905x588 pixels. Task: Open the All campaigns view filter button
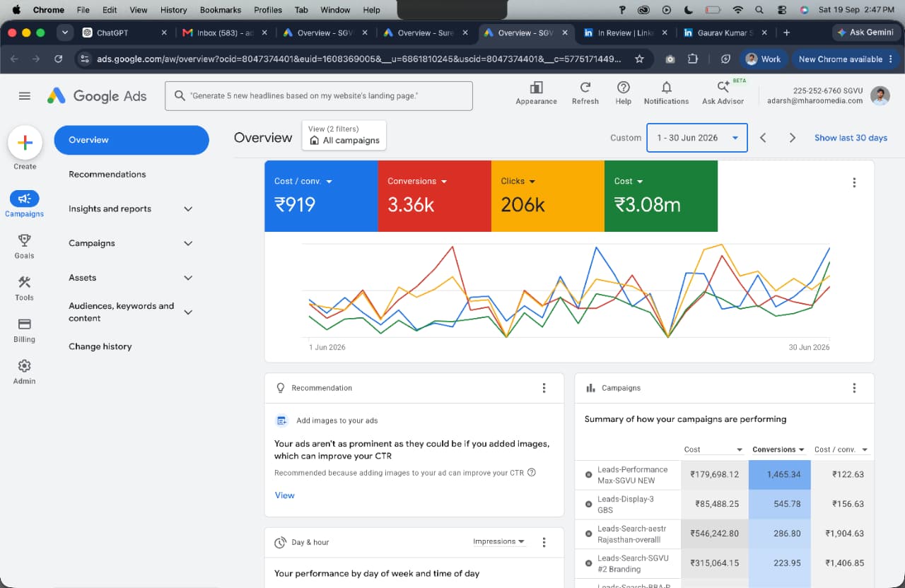[344, 135]
